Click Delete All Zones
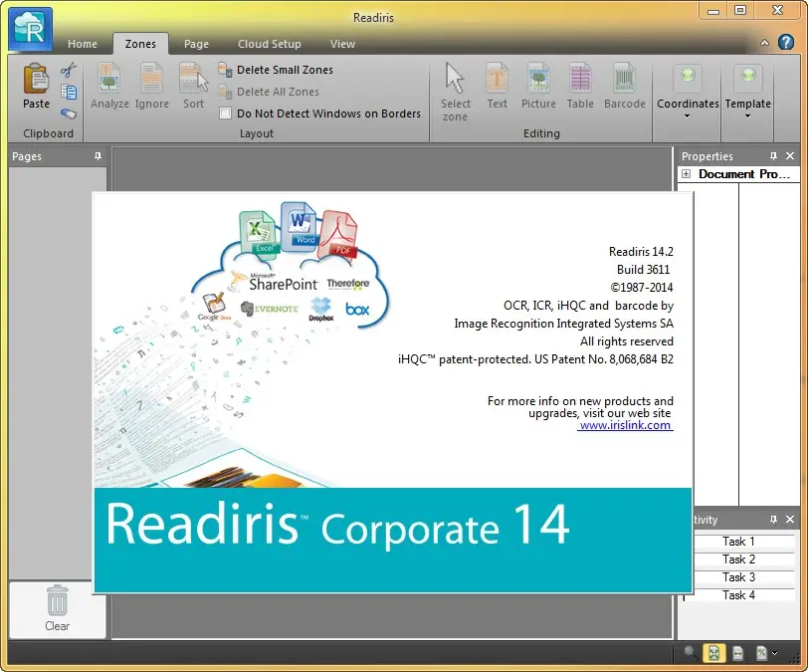Viewport: 808px width, 672px height. pos(269,92)
